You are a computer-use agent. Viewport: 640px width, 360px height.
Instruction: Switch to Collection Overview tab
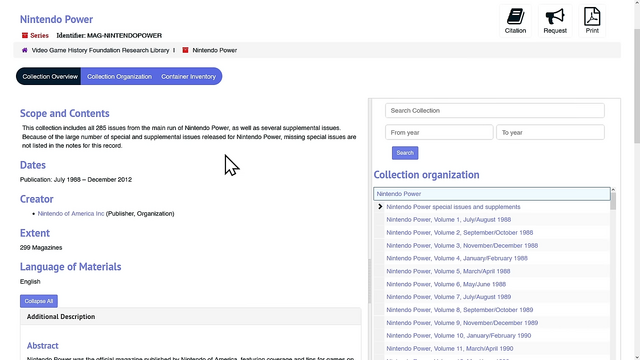(49, 76)
